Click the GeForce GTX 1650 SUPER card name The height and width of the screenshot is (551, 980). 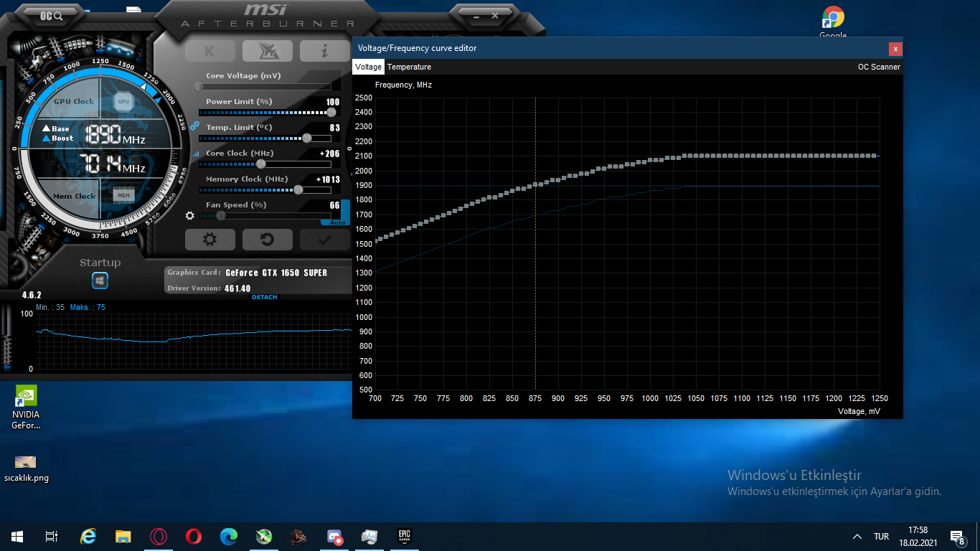(276, 273)
